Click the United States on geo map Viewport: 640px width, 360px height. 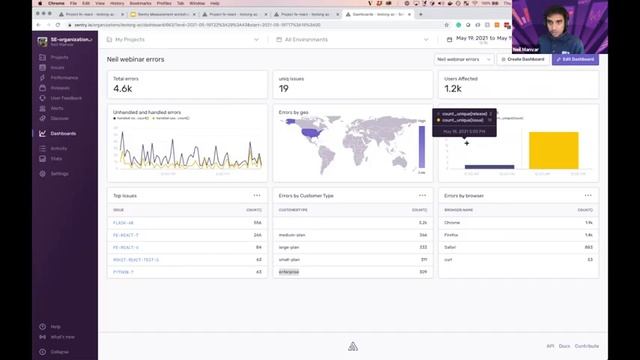pos(313,133)
